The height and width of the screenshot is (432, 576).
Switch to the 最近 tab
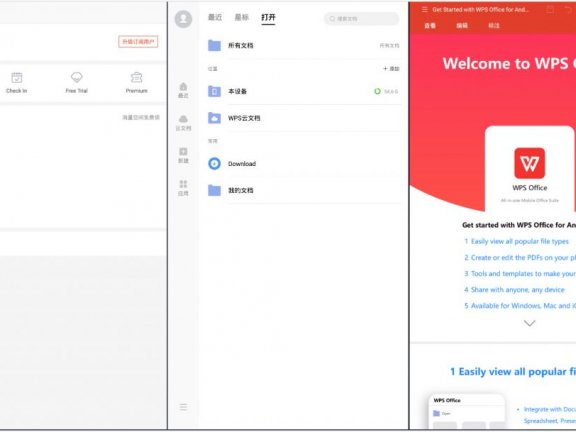215,17
